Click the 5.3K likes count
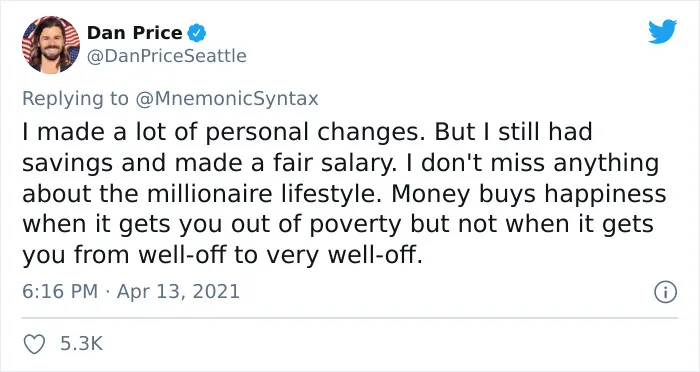This screenshot has height=372, width=700. tap(81, 344)
